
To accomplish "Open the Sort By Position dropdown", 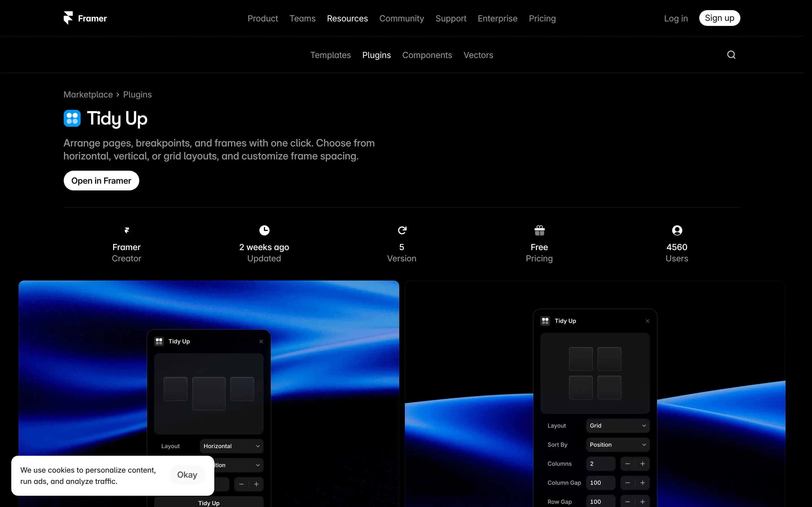I will (617, 444).
